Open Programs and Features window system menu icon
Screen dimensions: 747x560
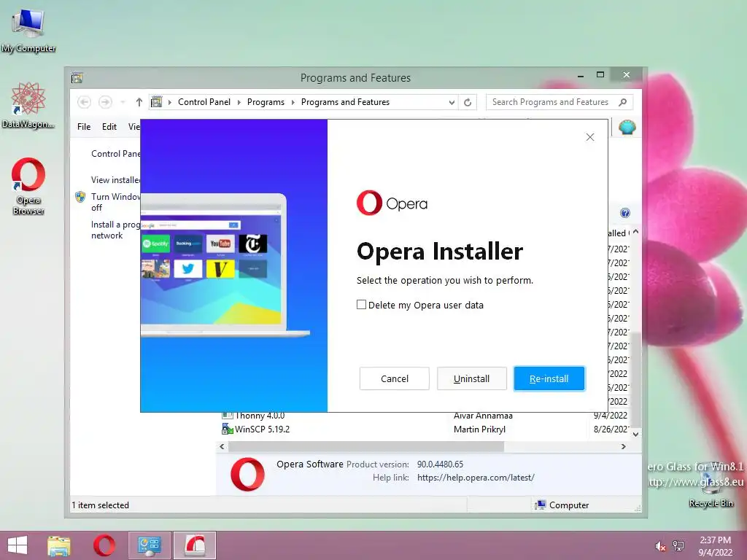tap(77, 77)
